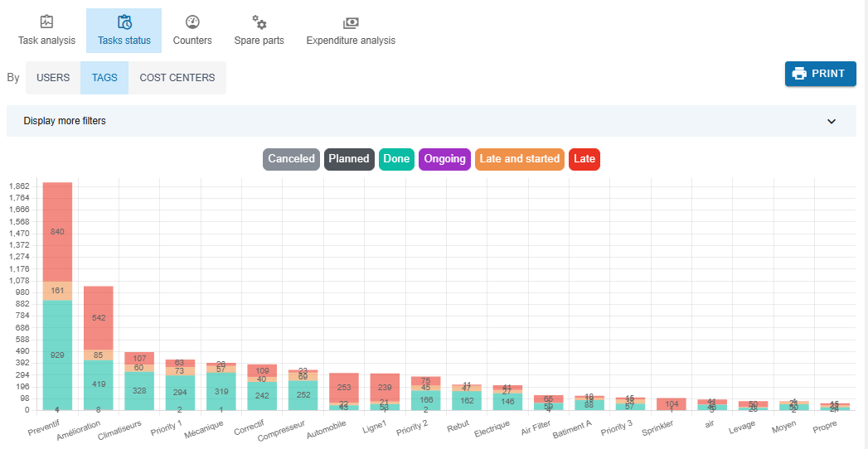Image resolution: width=868 pixels, height=449 pixels.
Task: Click the Correctif done segment 242
Action: (263, 396)
